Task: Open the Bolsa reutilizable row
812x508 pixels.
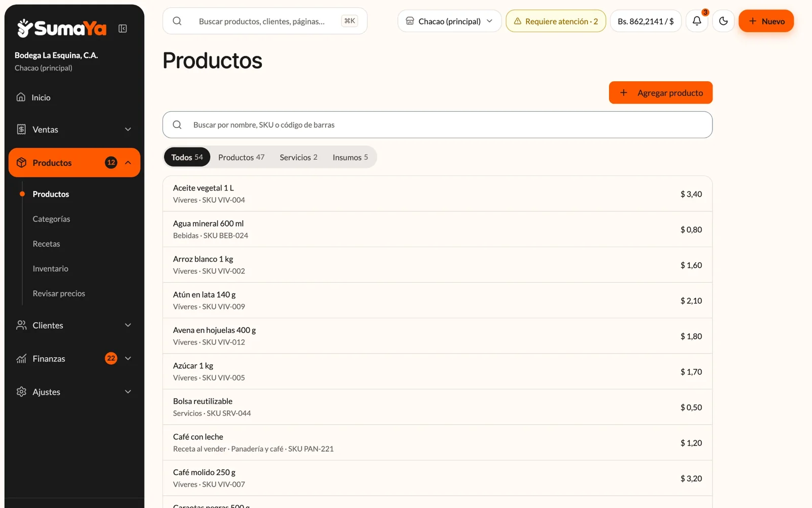Action: (x=437, y=407)
